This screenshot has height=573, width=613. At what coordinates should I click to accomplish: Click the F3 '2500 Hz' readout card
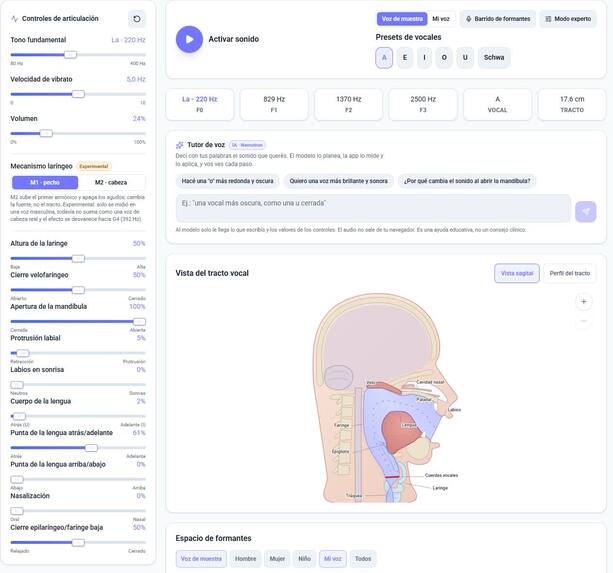point(423,104)
